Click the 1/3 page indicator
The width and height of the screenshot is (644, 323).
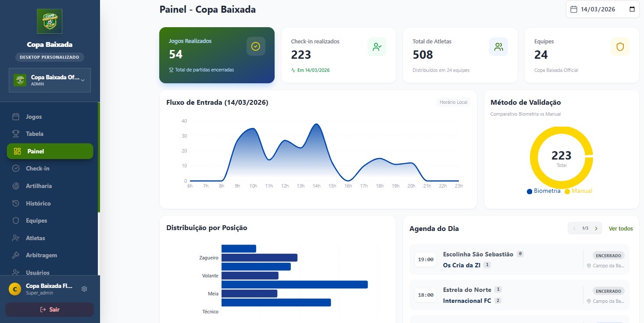pyautogui.click(x=585, y=228)
